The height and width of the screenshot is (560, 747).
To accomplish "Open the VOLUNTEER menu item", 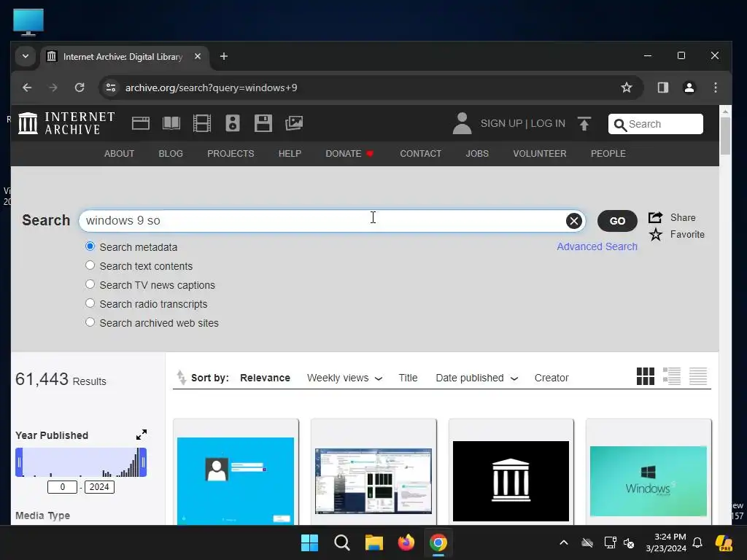I will (540, 154).
